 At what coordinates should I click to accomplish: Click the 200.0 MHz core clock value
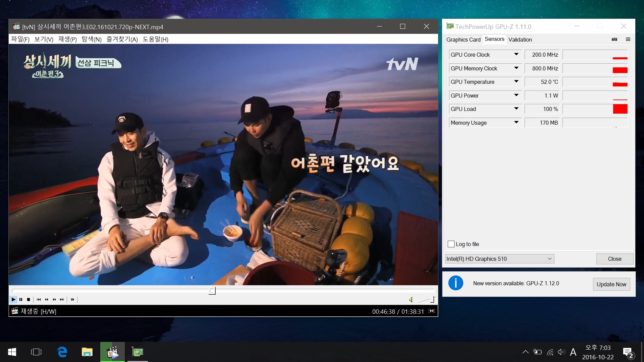coord(542,55)
